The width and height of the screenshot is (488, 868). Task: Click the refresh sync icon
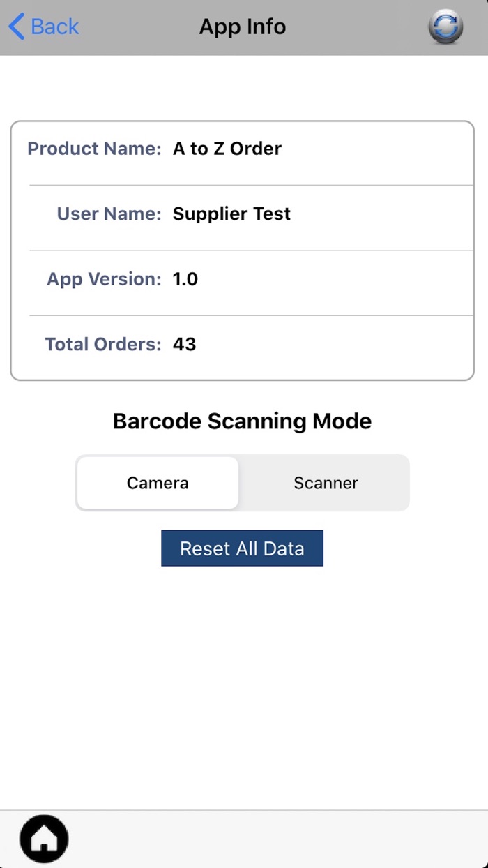pyautogui.click(x=445, y=27)
